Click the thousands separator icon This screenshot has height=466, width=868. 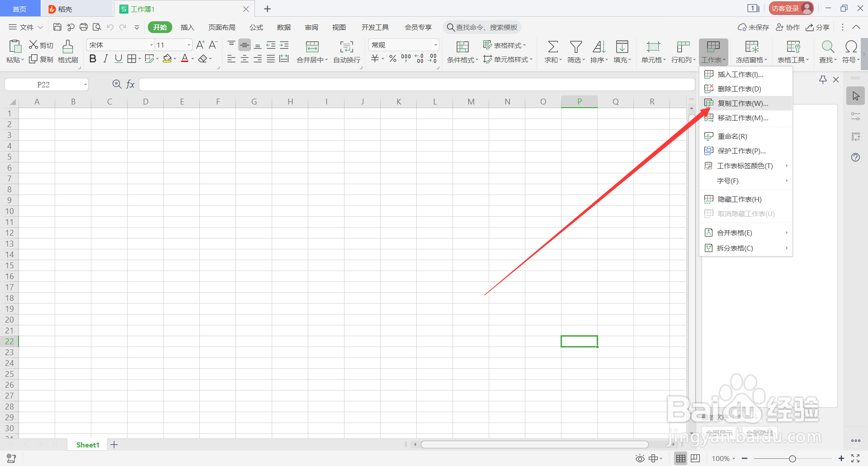406,59
